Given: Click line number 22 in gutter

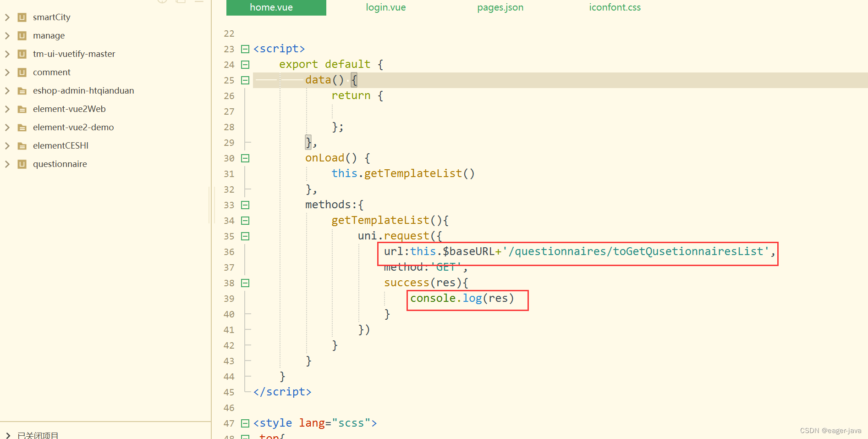Looking at the screenshot, I should [229, 33].
